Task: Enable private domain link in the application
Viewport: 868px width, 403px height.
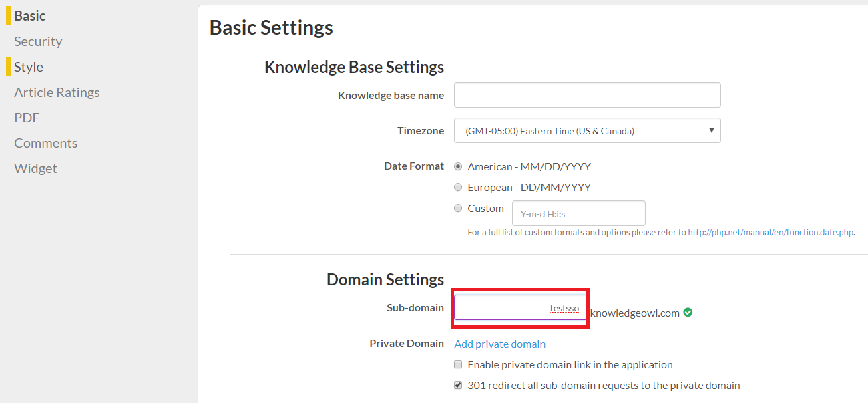Action: coord(458,364)
